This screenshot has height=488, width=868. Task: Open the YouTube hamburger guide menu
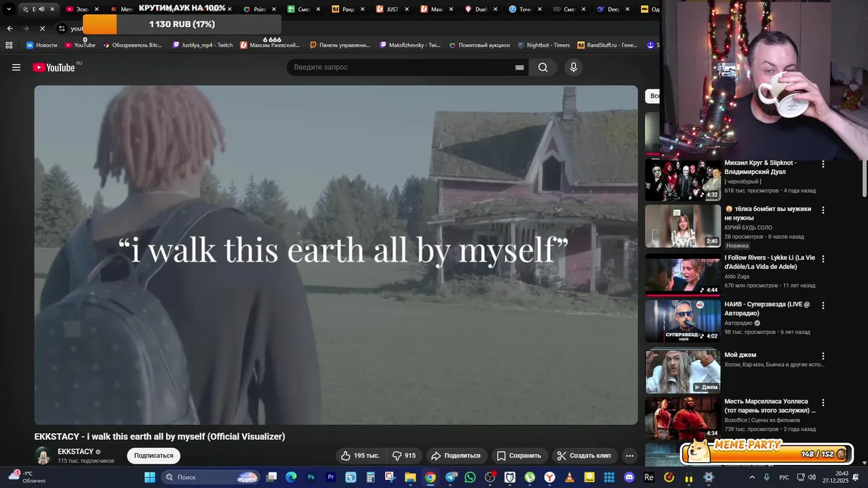pyautogui.click(x=16, y=67)
